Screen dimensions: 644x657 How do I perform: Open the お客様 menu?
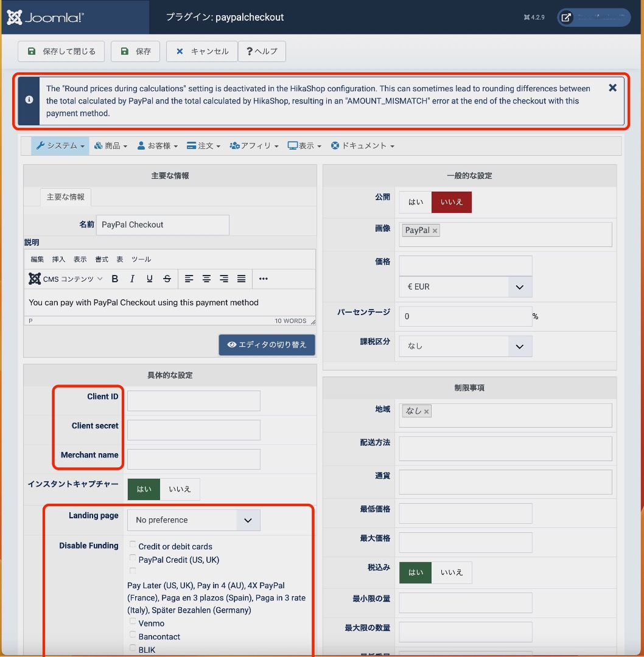158,146
